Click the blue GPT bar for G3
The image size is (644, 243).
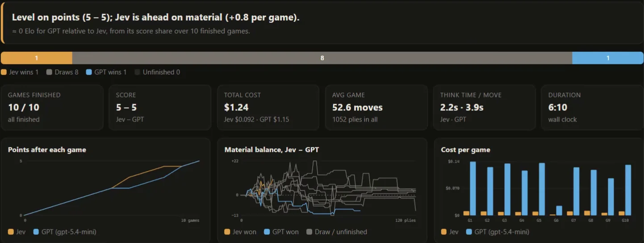tap(507, 189)
